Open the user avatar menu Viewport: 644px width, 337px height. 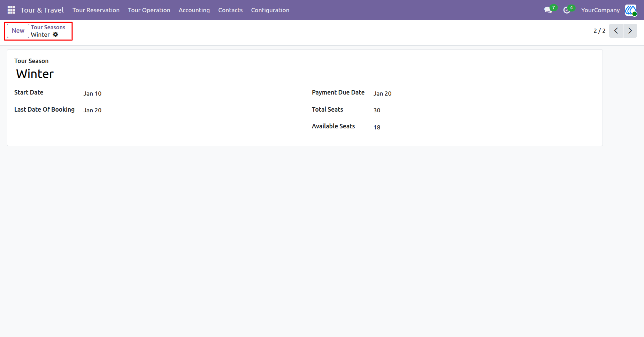pos(631,10)
